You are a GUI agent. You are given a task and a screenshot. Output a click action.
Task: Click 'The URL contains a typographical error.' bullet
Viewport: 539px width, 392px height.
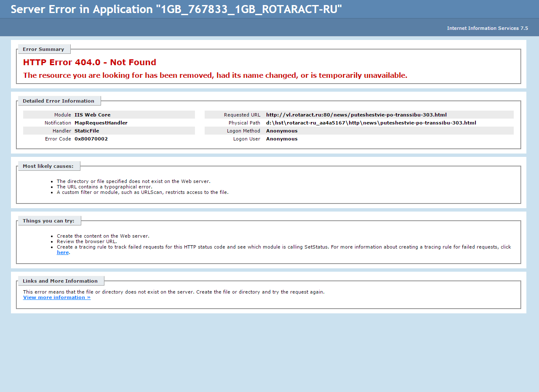pyautogui.click(x=104, y=187)
